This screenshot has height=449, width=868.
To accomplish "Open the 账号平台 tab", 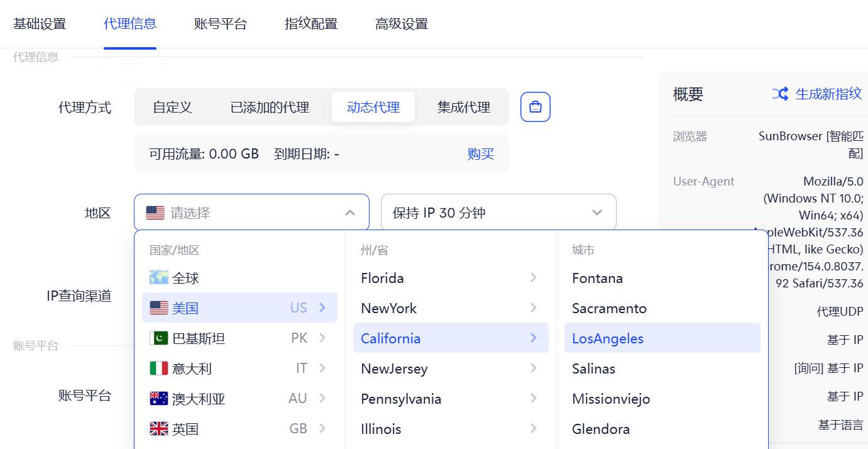I will coord(221,24).
